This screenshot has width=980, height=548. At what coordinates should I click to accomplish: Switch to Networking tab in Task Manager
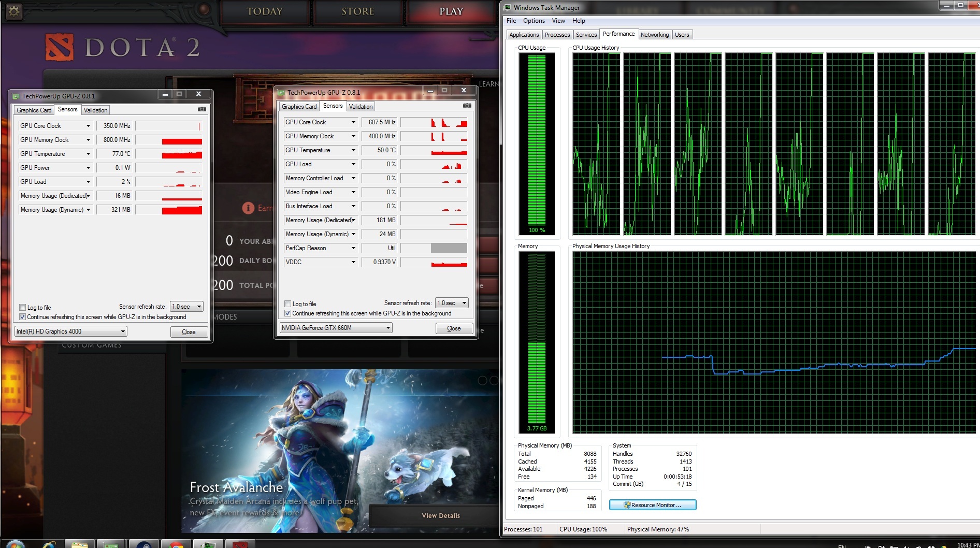point(655,35)
